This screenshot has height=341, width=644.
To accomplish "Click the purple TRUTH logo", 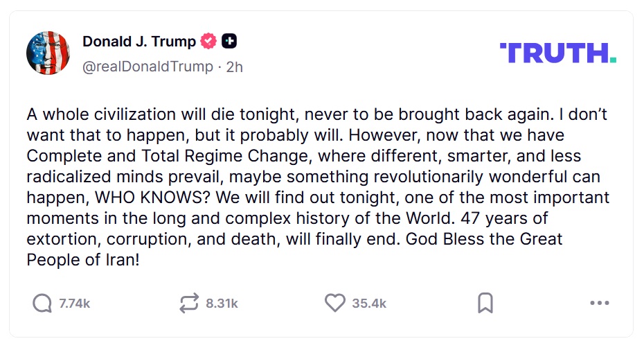I will coord(553,53).
